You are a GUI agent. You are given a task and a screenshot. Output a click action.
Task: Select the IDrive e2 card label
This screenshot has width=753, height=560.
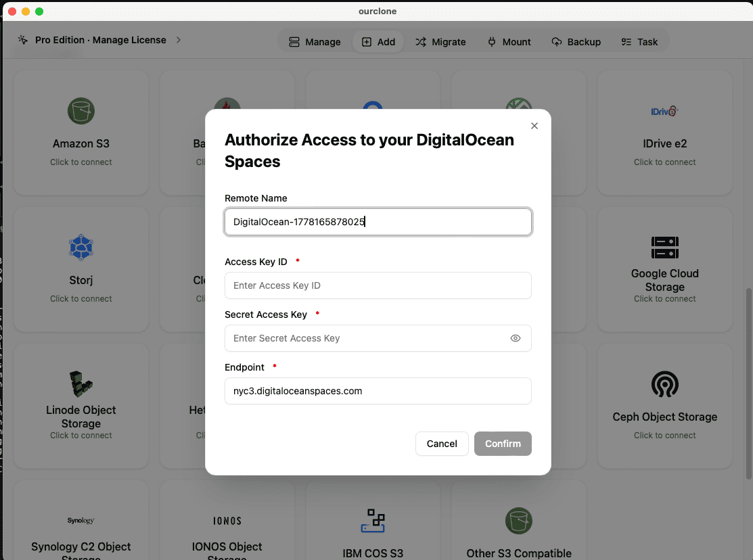pos(664,143)
